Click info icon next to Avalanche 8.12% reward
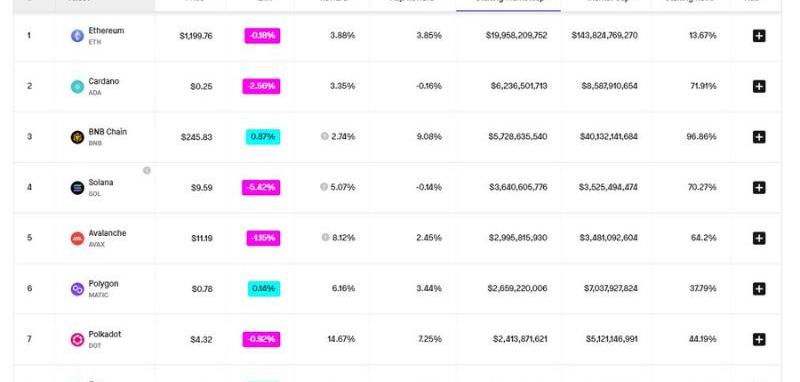 [x=325, y=237]
